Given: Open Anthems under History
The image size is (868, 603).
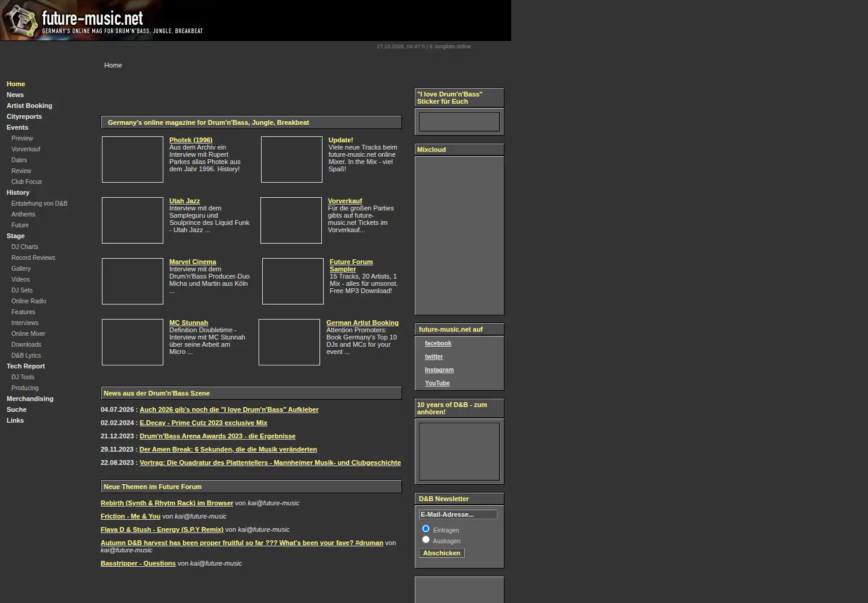Looking at the screenshot, I should pos(24,214).
